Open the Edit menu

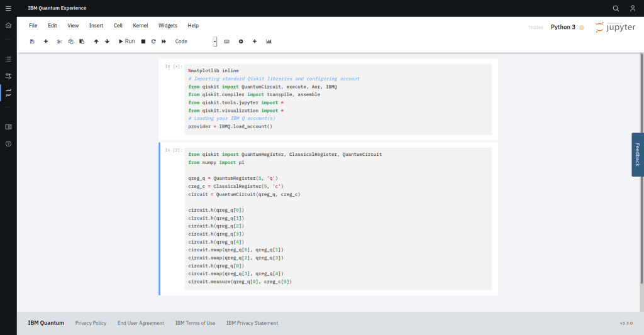coord(53,25)
